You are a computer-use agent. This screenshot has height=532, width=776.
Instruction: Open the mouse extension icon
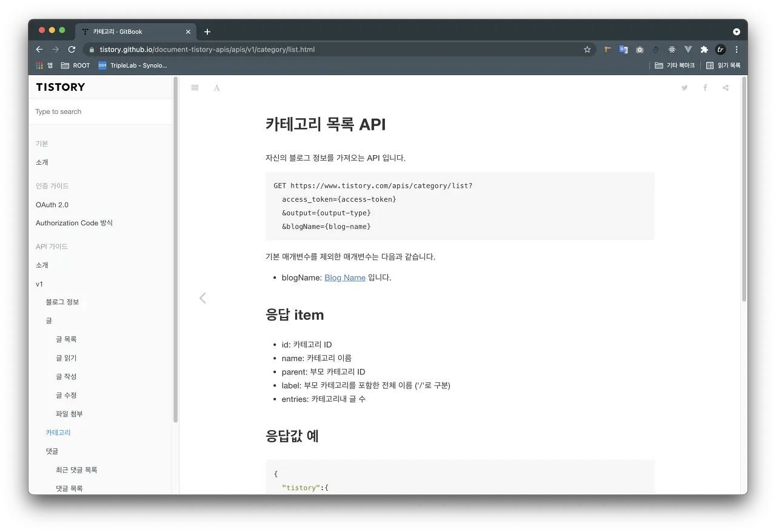[x=655, y=50]
